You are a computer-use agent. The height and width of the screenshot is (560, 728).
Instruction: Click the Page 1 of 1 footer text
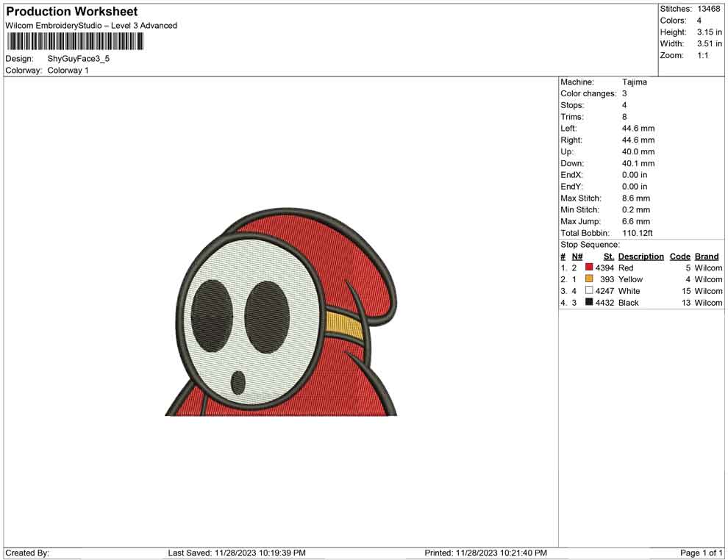[701, 553]
